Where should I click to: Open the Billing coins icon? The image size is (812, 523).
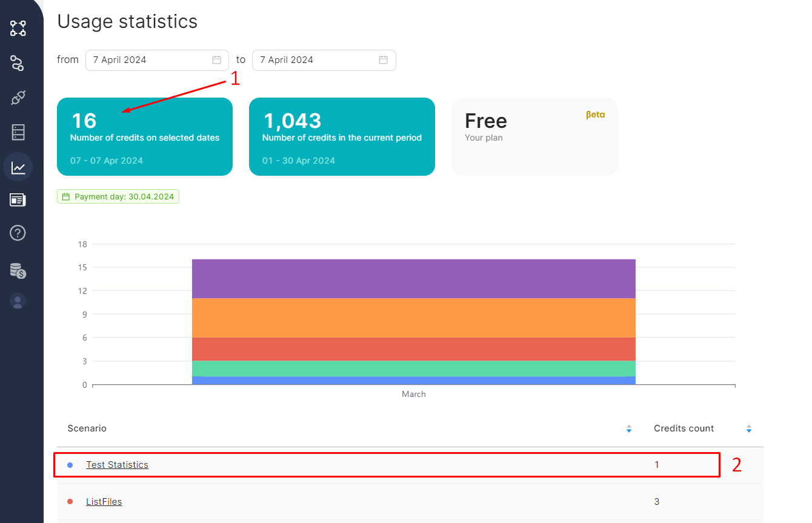18,270
